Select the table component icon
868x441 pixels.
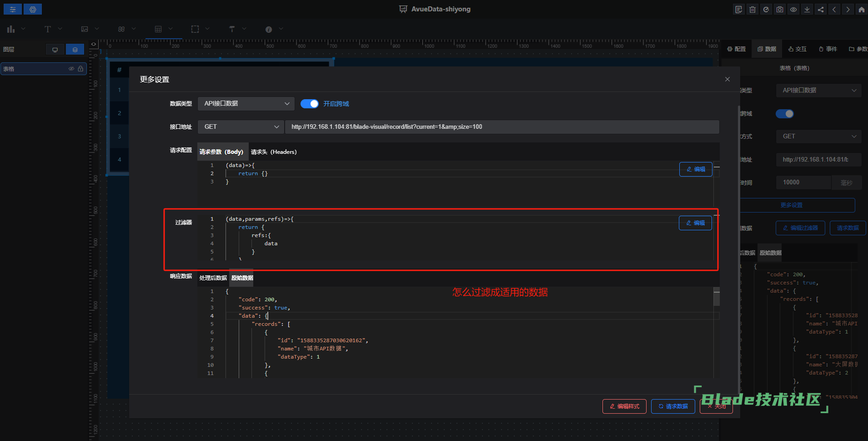pyautogui.click(x=158, y=29)
